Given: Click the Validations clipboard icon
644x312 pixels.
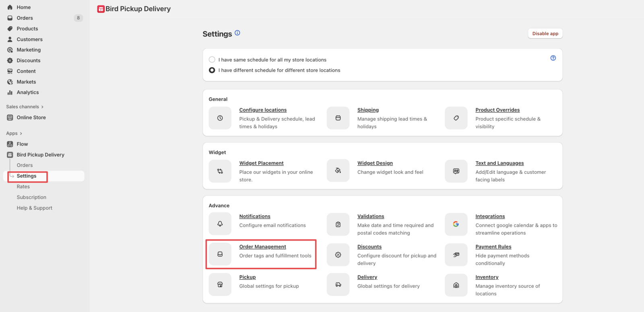Looking at the screenshot, I should click(x=338, y=225).
